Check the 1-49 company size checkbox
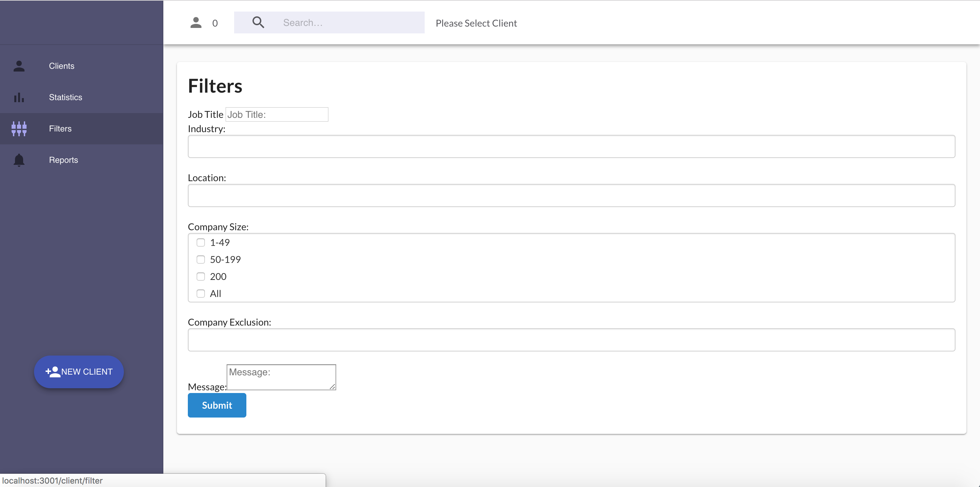The image size is (980, 487). [200, 242]
